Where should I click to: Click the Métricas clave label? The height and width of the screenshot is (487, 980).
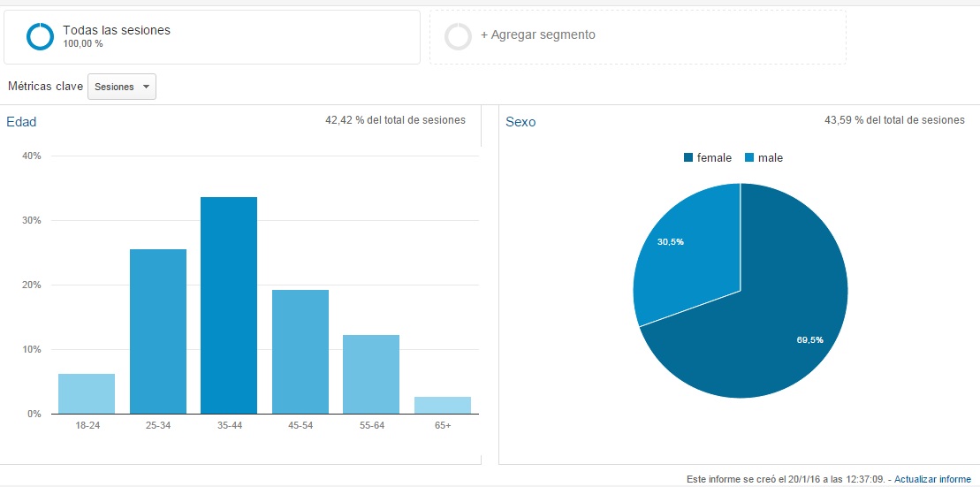coord(46,87)
